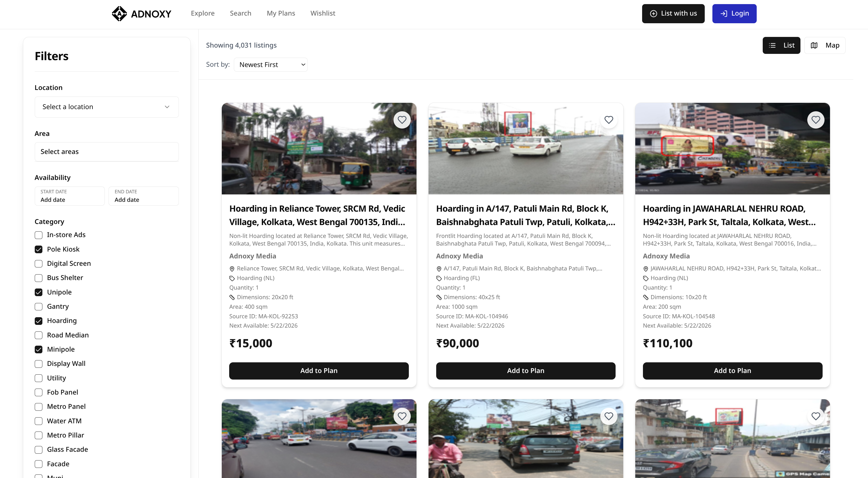The width and height of the screenshot is (868, 478).
Task: Click heart icon on second-row first card
Action: point(402,416)
